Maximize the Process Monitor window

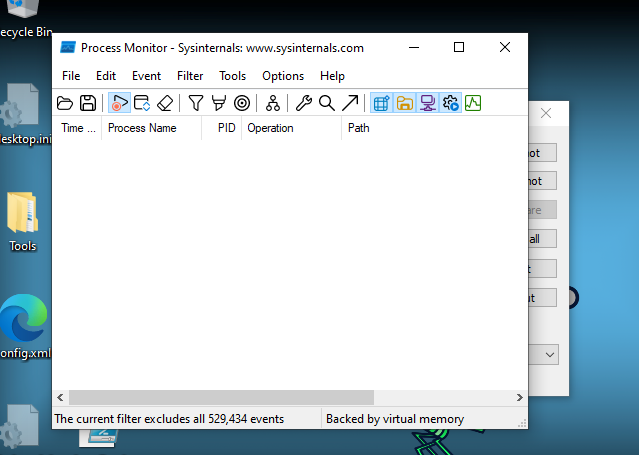coord(459,48)
